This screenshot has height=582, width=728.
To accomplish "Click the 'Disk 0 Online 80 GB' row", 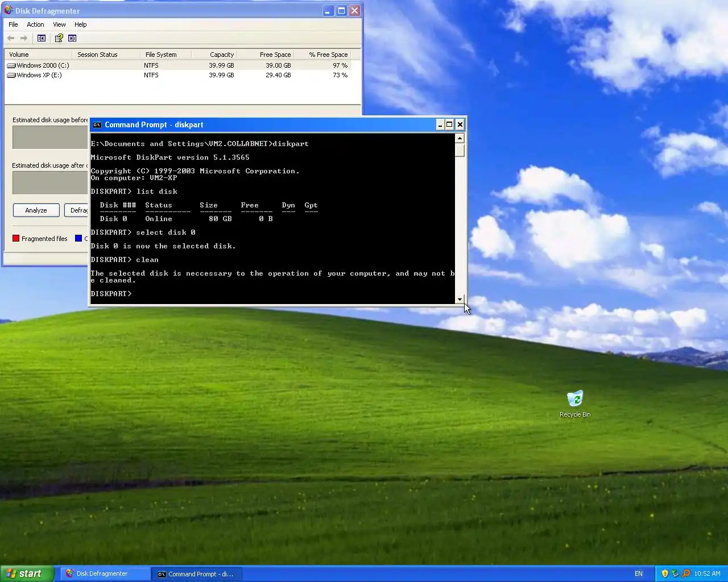I will pos(186,219).
